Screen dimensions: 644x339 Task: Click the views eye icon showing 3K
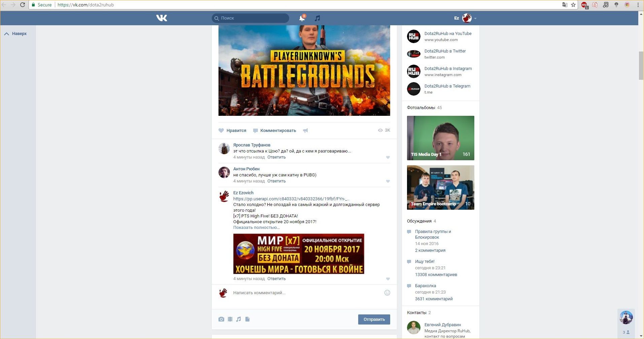point(380,130)
